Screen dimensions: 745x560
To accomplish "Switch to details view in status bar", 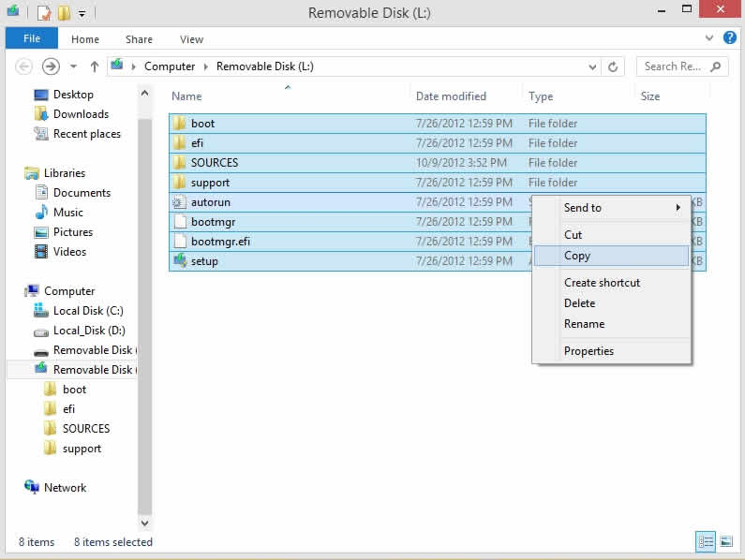I will (x=704, y=541).
